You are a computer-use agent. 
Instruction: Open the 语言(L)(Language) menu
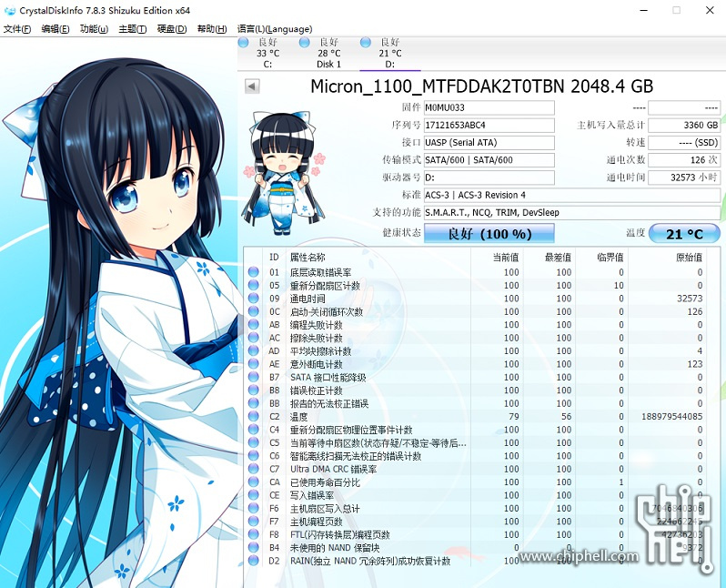tap(275, 29)
